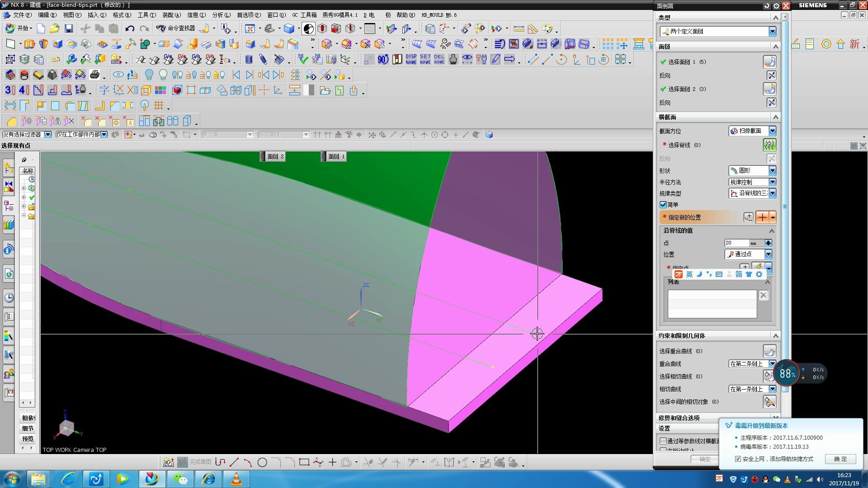Open the 插入 menu
Viewport: 868px width, 488px height.
click(97, 15)
